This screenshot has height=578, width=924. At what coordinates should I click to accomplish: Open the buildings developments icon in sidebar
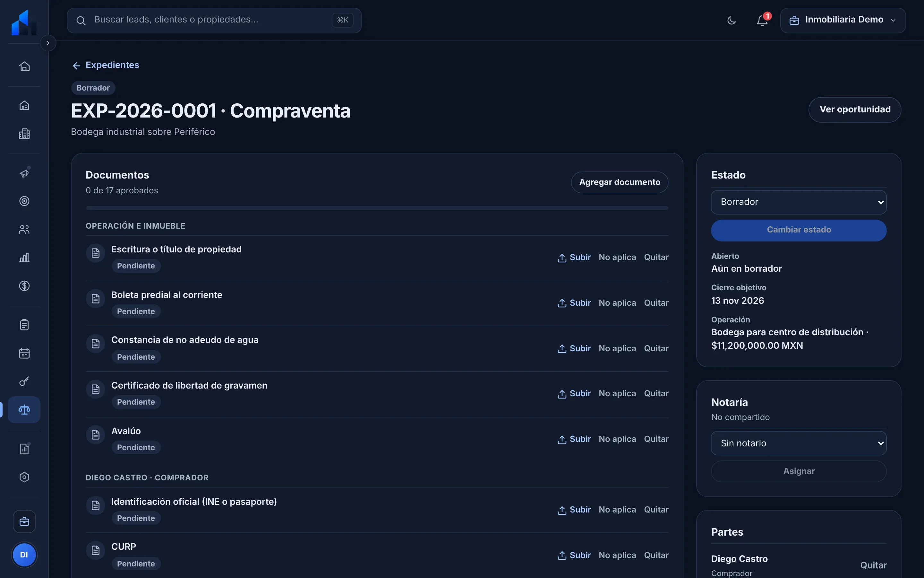coord(24,134)
